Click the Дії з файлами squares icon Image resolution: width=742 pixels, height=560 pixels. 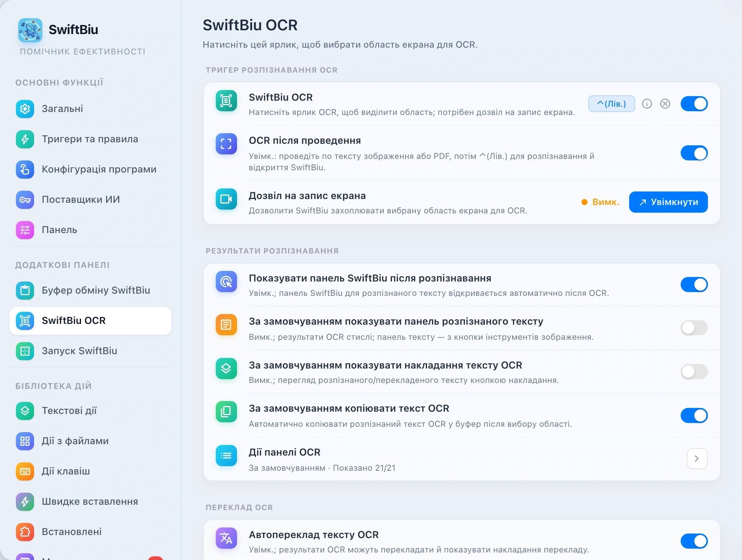pos(25,441)
